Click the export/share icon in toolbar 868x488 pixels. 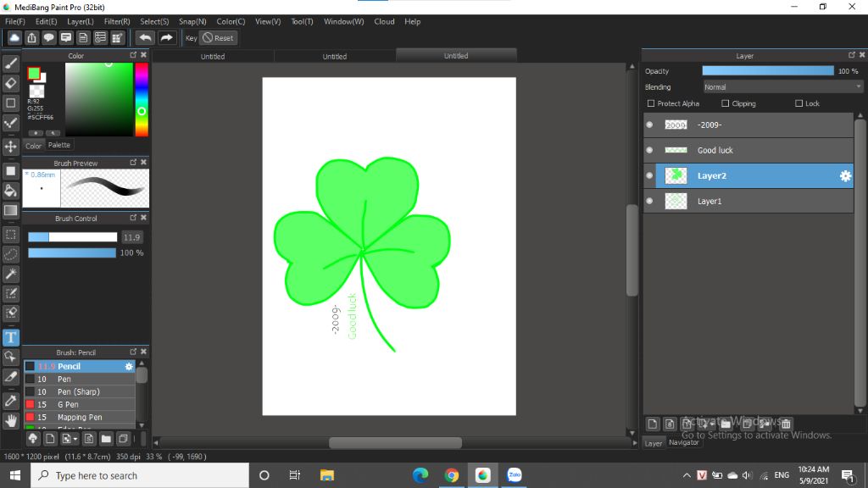pyautogui.click(x=31, y=37)
